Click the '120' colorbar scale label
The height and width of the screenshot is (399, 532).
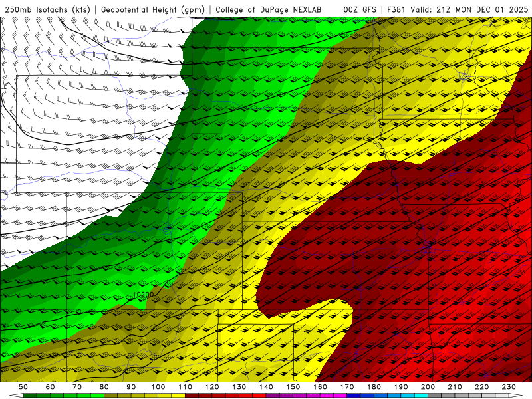pos(212,387)
